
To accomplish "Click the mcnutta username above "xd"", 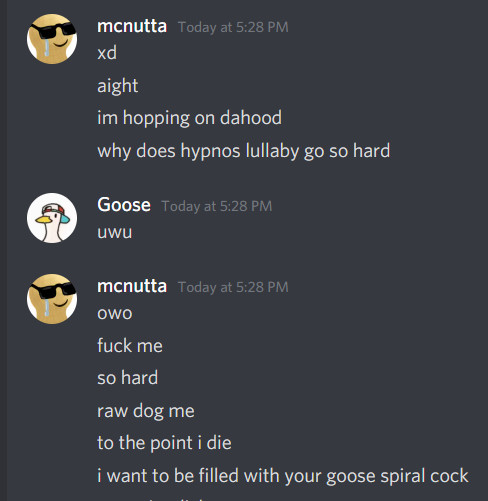I will coord(132,26).
